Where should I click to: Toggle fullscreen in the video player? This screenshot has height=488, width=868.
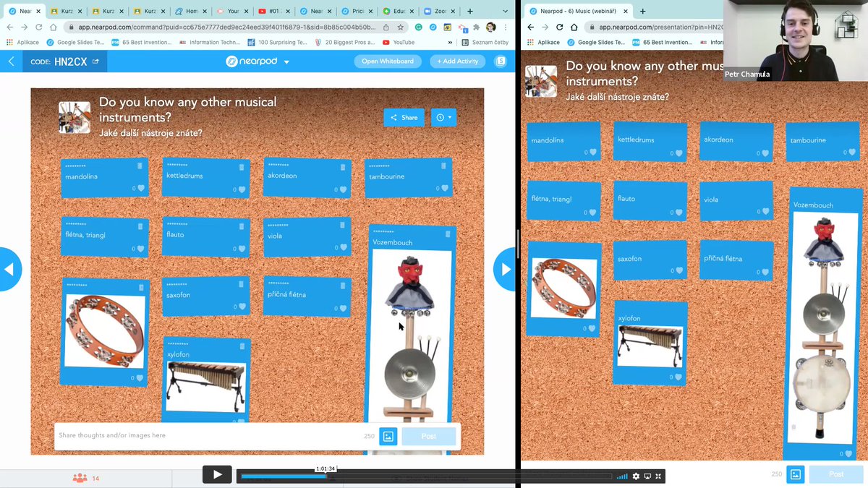point(660,476)
